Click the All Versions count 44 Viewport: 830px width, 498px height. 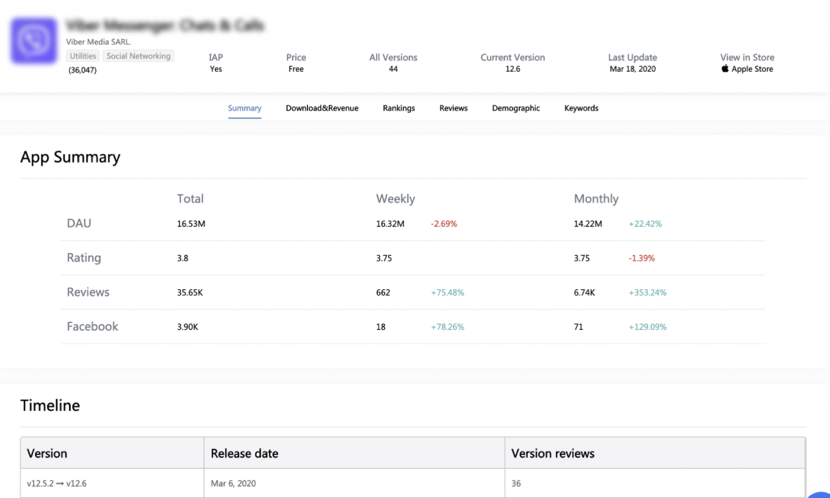pyautogui.click(x=393, y=69)
